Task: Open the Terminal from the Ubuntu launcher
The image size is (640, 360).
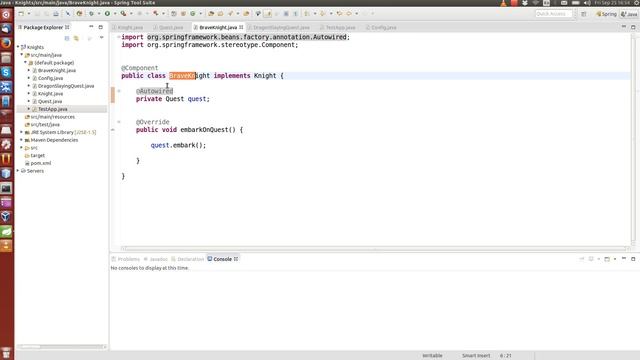Action: [6, 188]
